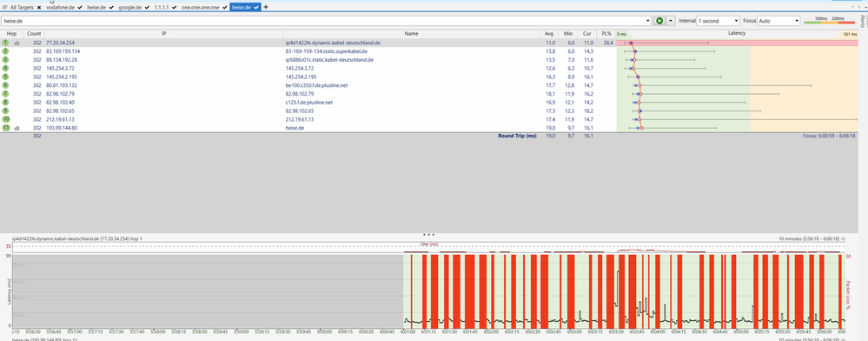Click the three-dot pane splitter handle
Image resolution: width=868 pixels, height=341 pixels.
click(429, 235)
